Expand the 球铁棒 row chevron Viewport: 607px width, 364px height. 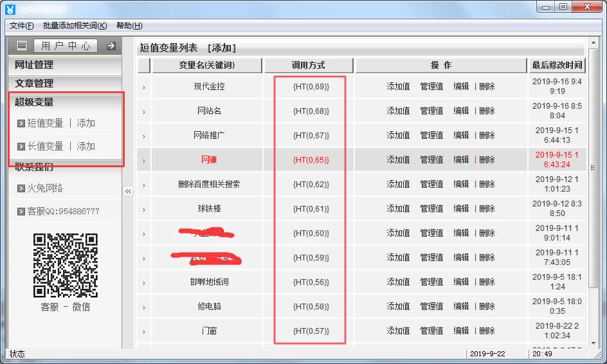pyautogui.click(x=143, y=209)
